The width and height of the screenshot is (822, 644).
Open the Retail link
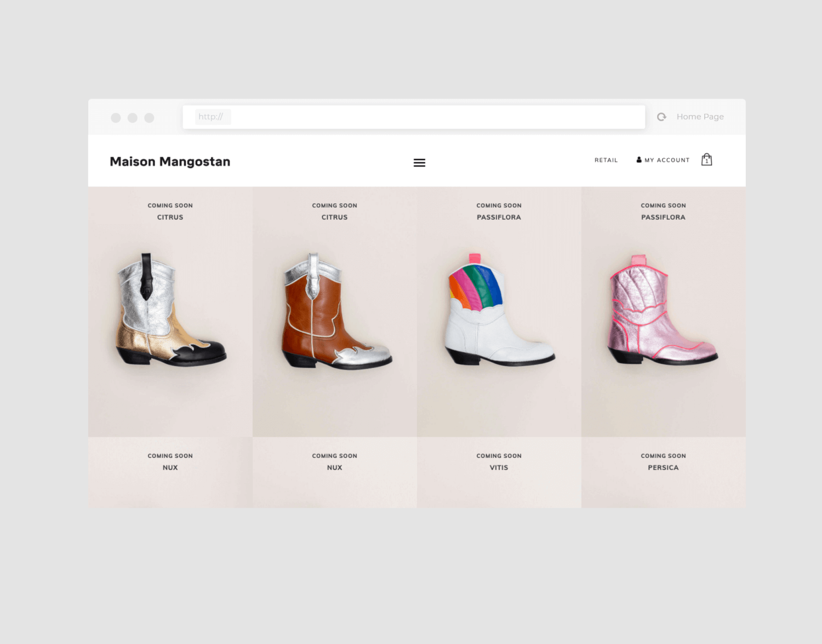(x=606, y=160)
